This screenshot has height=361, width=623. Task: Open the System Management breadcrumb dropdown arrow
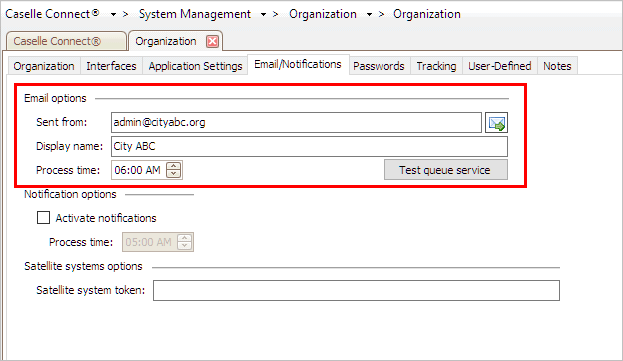[x=263, y=15]
